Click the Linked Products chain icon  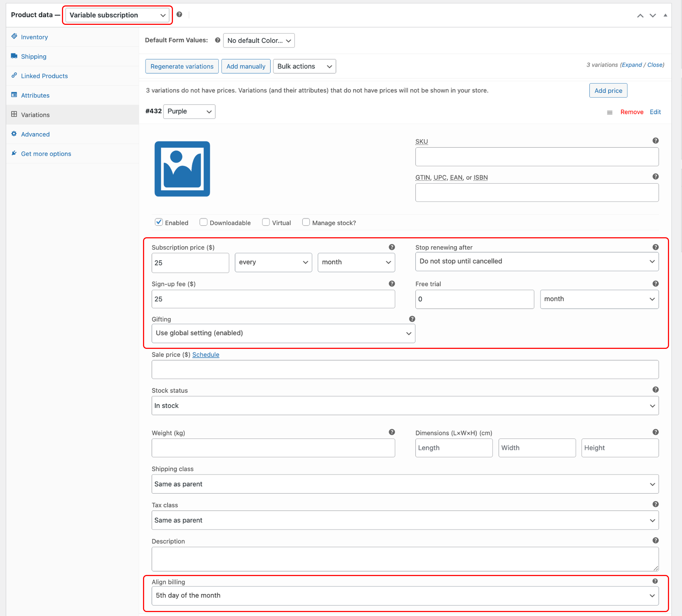(x=14, y=75)
